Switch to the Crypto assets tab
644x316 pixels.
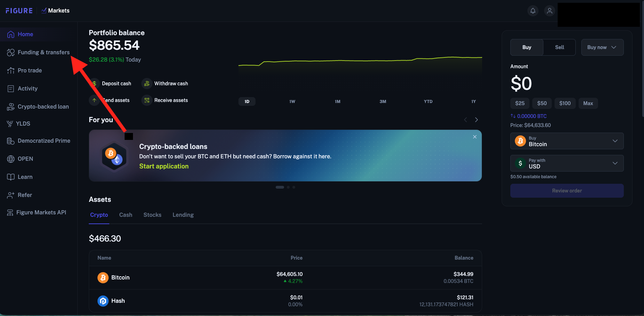tap(99, 215)
